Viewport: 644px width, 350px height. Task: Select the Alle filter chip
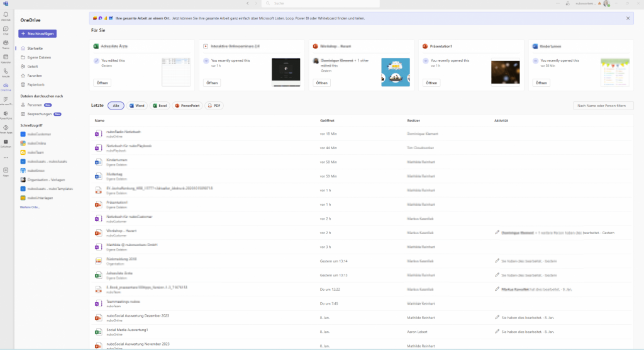[x=116, y=106]
